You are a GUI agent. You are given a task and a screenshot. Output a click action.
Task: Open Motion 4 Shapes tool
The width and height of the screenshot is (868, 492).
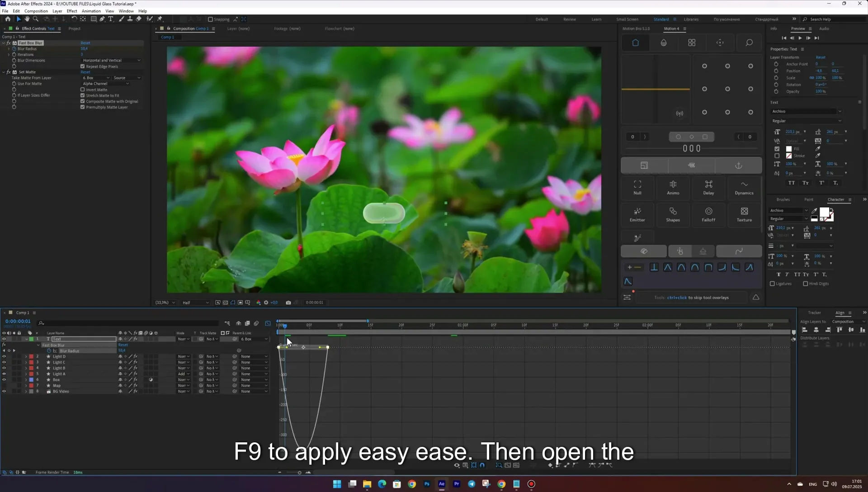point(673,215)
